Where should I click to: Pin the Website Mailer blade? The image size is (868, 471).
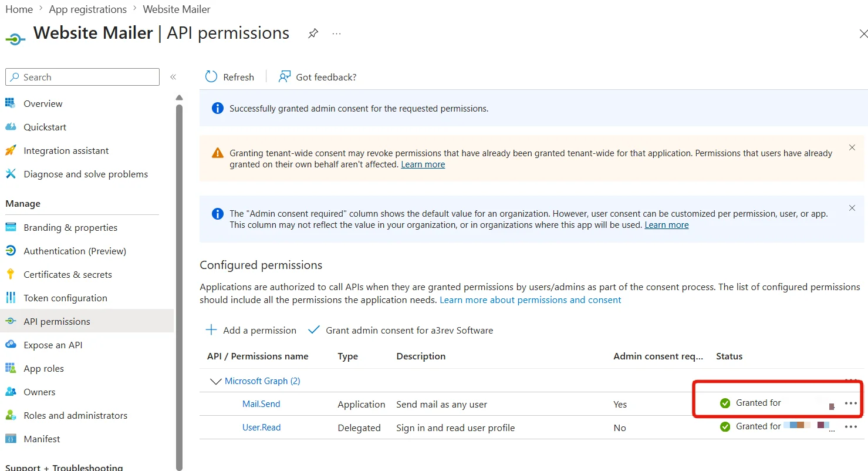313,33
